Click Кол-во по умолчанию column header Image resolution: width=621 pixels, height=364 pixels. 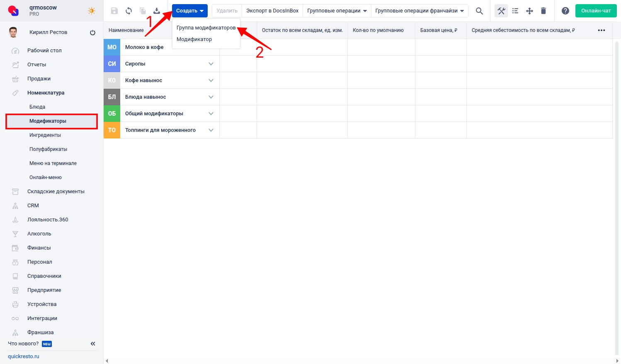(x=381, y=30)
